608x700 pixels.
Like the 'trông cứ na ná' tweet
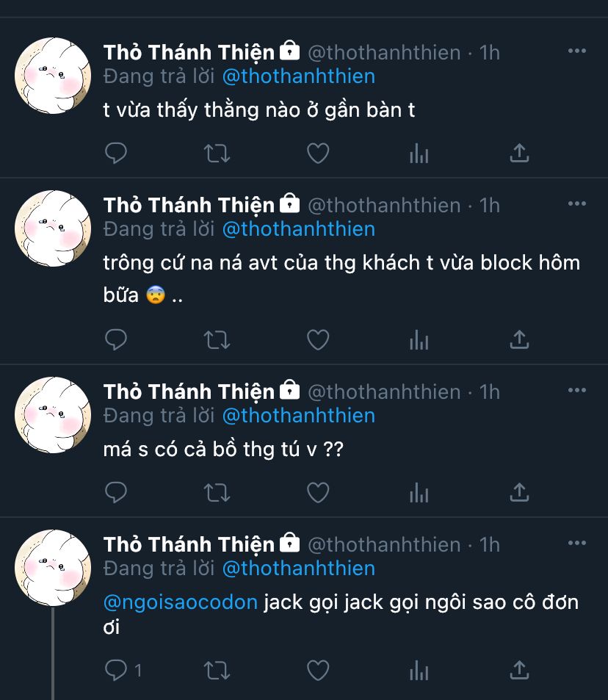[x=318, y=340]
